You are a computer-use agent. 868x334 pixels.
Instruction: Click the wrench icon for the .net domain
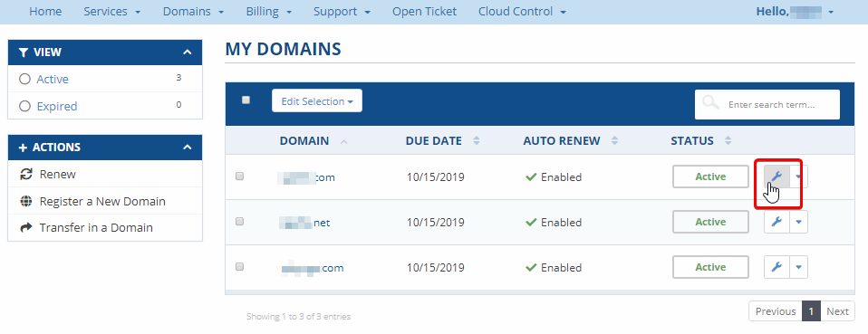coord(776,223)
